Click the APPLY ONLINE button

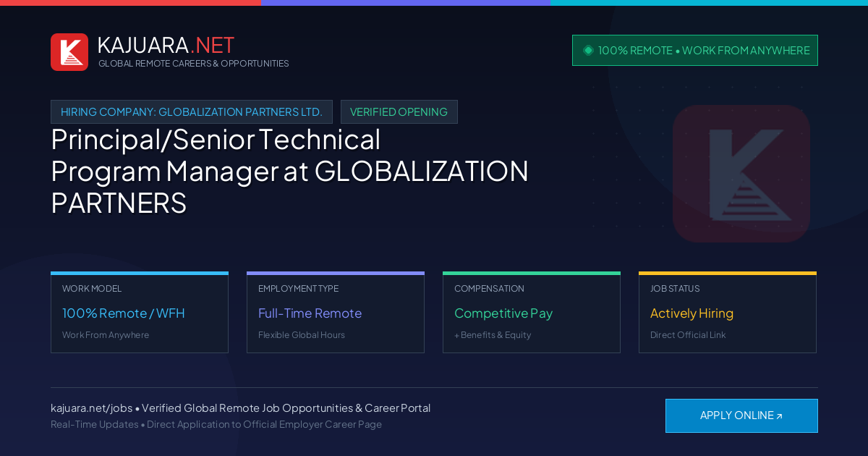pos(741,415)
